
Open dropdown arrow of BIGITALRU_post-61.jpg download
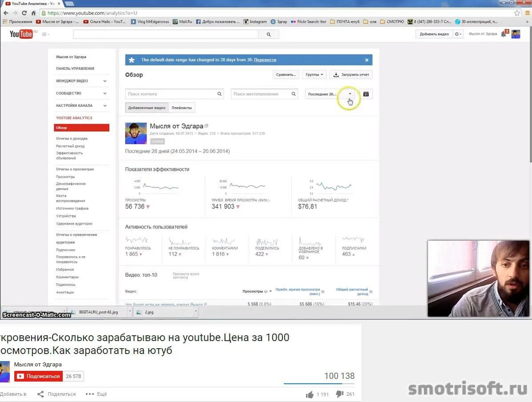tap(130, 311)
